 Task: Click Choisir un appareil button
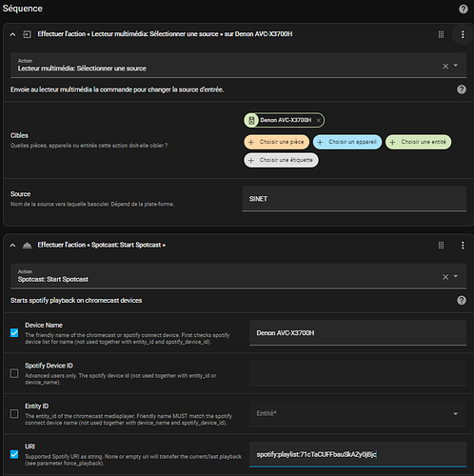pos(347,142)
